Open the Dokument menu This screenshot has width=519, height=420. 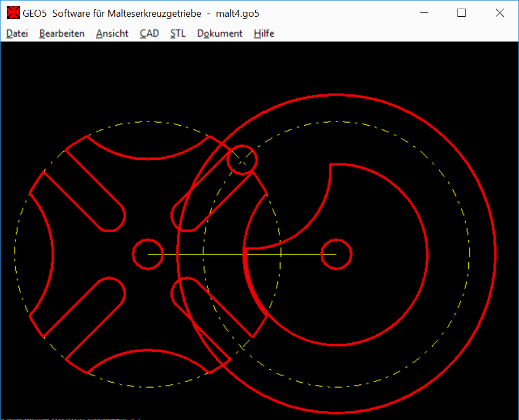coord(220,33)
